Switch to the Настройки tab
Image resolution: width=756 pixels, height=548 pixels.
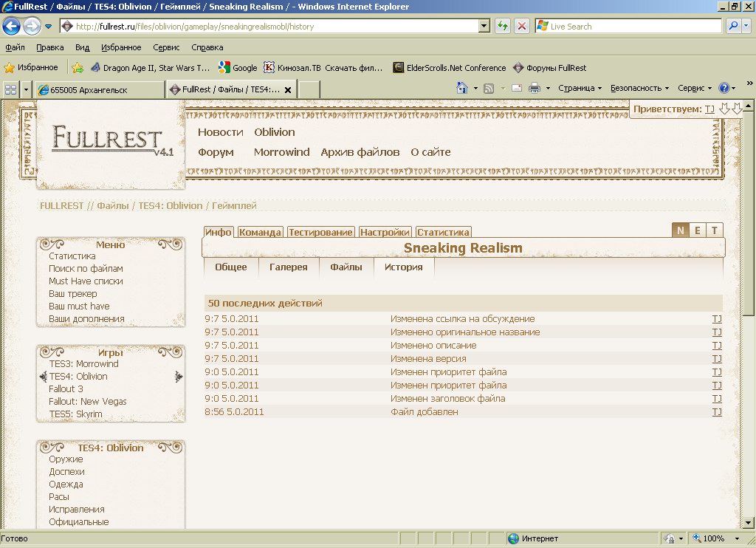tap(385, 232)
